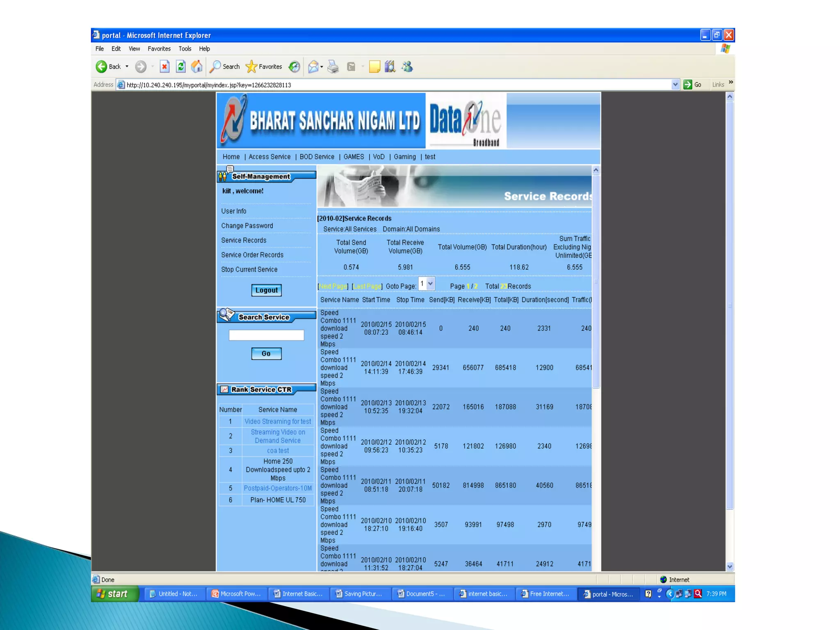Viewport: 840px width, 630px height.
Task: Click inside the Search Service text field
Action: (x=266, y=336)
